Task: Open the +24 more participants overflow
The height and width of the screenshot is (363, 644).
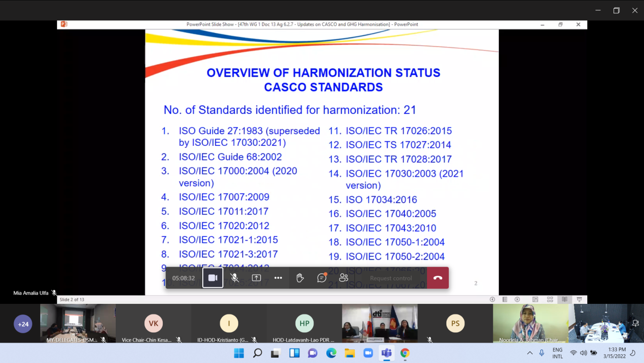Action: pyautogui.click(x=23, y=324)
